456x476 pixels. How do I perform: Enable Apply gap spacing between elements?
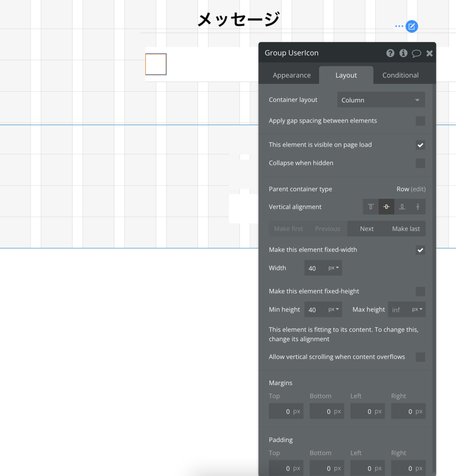(x=420, y=121)
